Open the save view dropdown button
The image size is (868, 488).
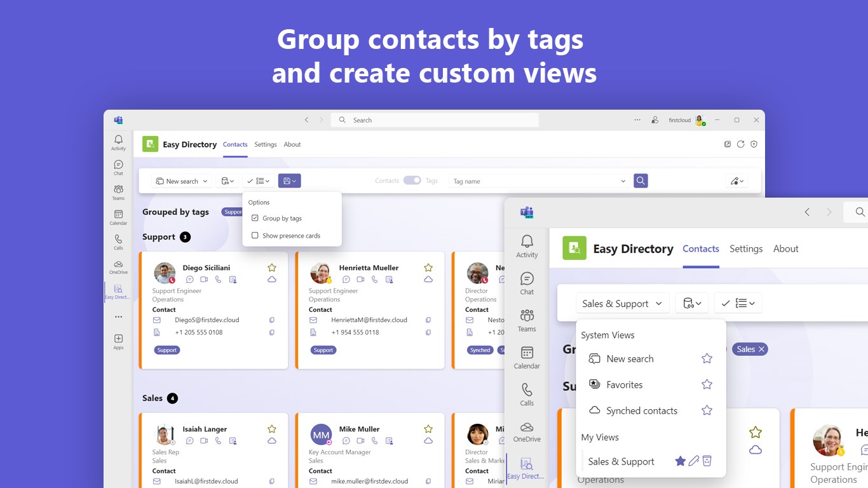(290, 181)
